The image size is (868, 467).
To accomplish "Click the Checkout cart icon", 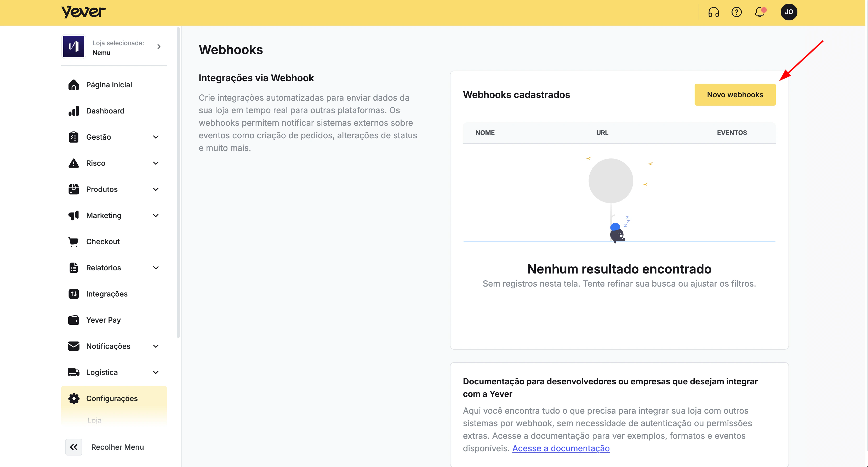I will click(x=73, y=242).
